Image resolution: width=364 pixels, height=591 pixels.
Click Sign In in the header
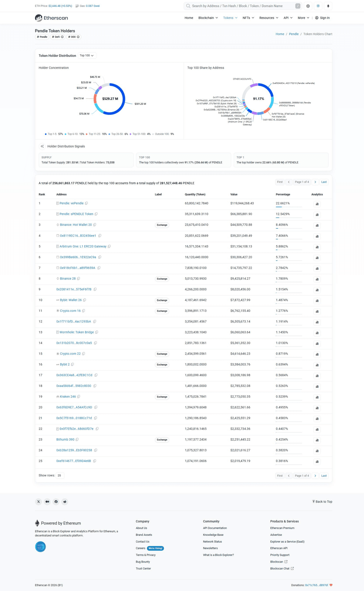tap(322, 18)
